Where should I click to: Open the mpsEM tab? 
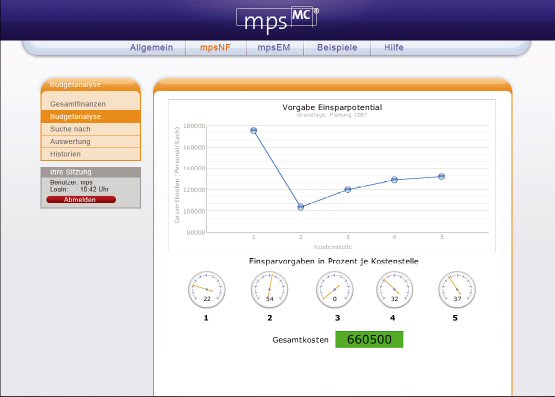click(x=274, y=47)
